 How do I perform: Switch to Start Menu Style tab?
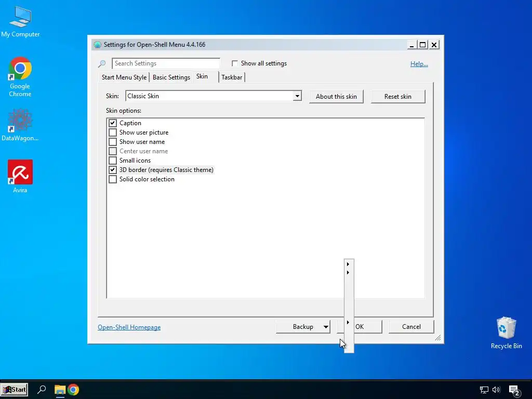pyautogui.click(x=124, y=77)
